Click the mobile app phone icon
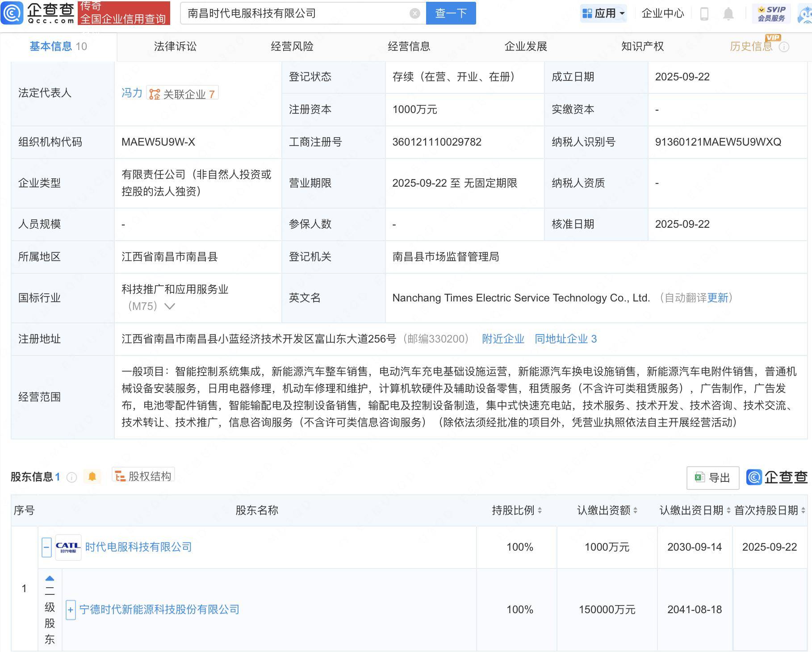The width and height of the screenshot is (812, 652). (705, 13)
